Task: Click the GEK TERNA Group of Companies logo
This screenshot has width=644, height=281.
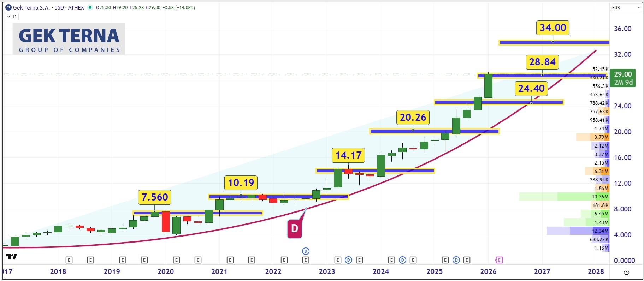Action: click(x=69, y=39)
